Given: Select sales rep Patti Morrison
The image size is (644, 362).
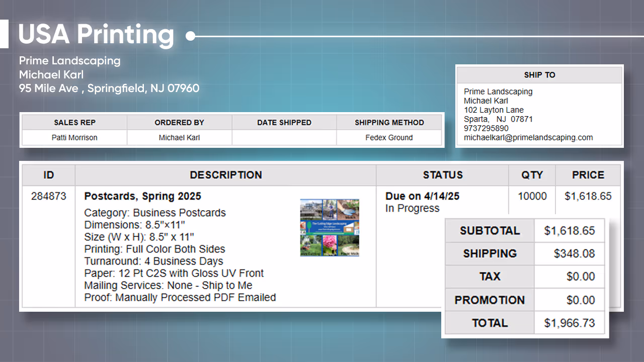Looking at the screenshot, I should 74,137.
